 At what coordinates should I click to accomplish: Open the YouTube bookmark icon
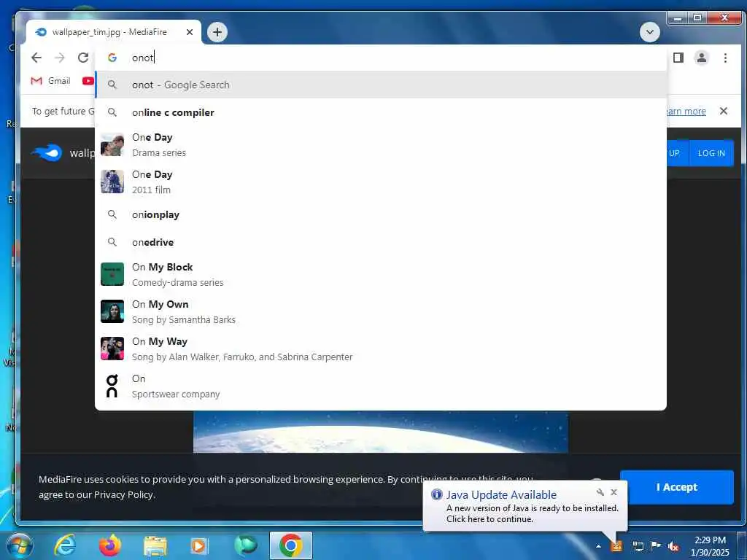click(88, 81)
